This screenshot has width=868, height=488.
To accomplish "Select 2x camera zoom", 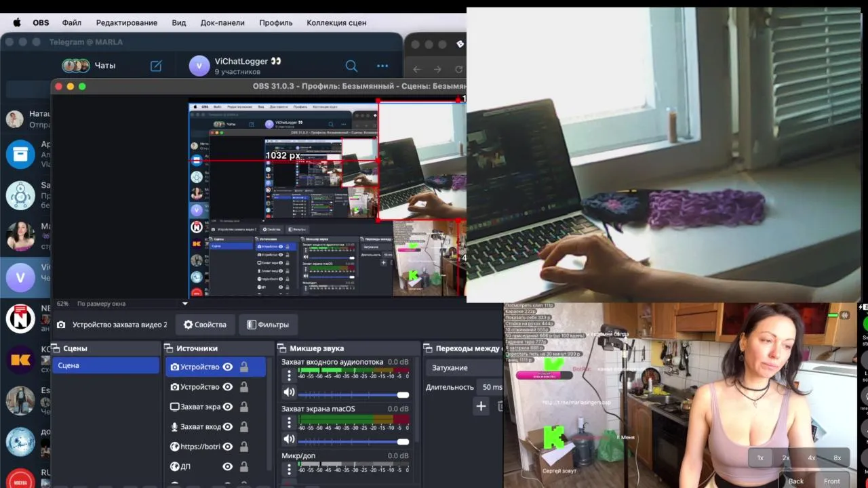I will pyautogui.click(x=786, y=457).
